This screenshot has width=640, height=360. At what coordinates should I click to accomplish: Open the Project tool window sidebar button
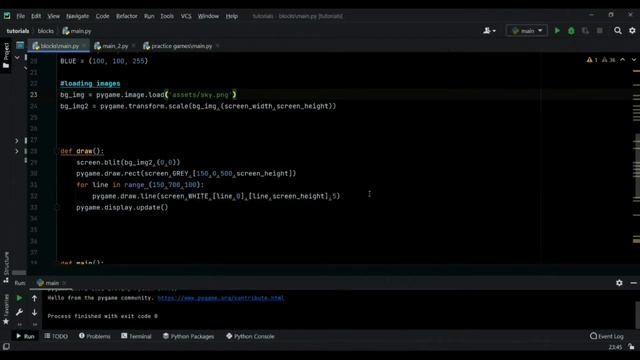(6, 55)
